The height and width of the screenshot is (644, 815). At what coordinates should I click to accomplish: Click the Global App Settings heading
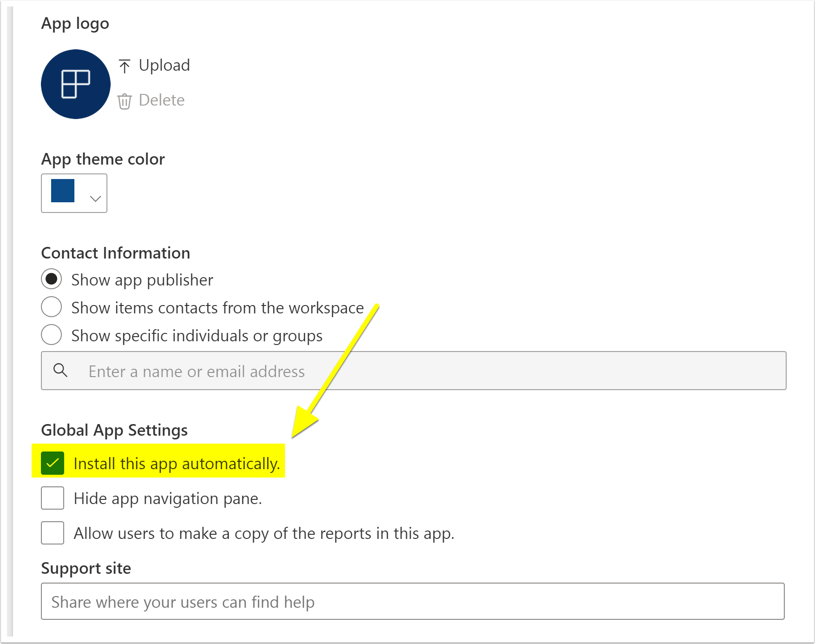(114, 430)
